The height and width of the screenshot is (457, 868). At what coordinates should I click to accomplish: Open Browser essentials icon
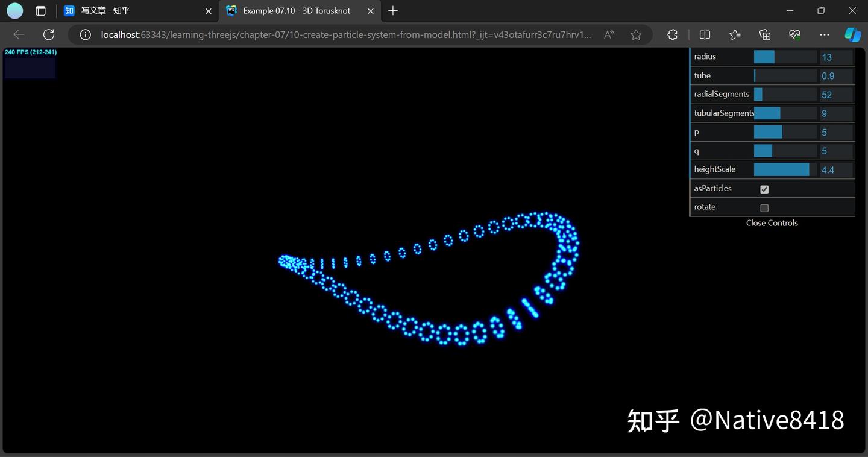(x=794, y=34)
